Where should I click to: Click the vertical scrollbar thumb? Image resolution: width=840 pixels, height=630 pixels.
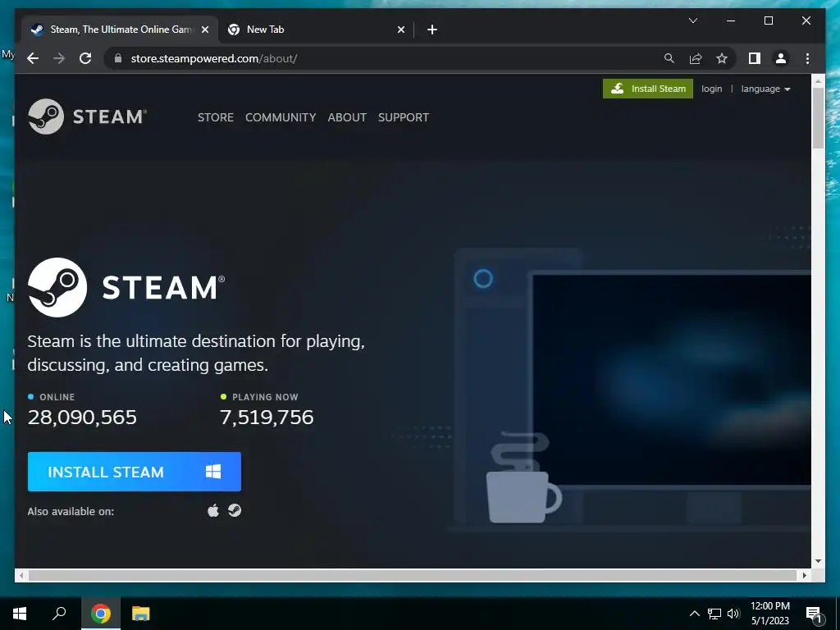coord(818,118)
